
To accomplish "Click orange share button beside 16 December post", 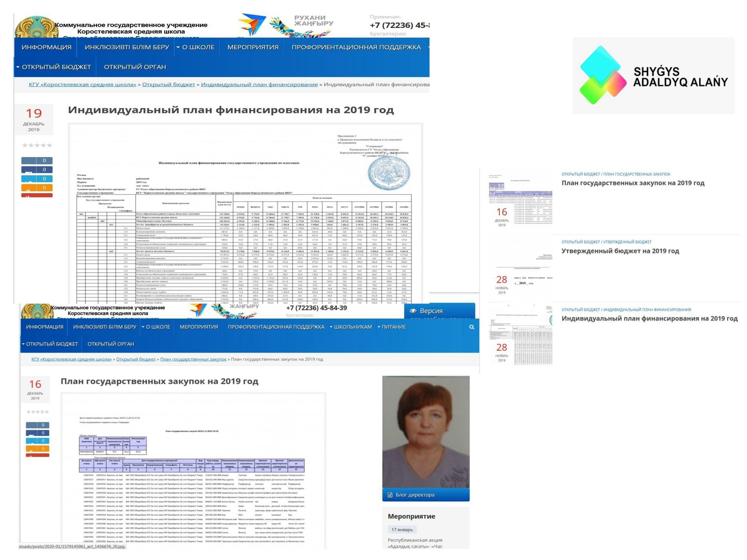I will click(38, 448).
